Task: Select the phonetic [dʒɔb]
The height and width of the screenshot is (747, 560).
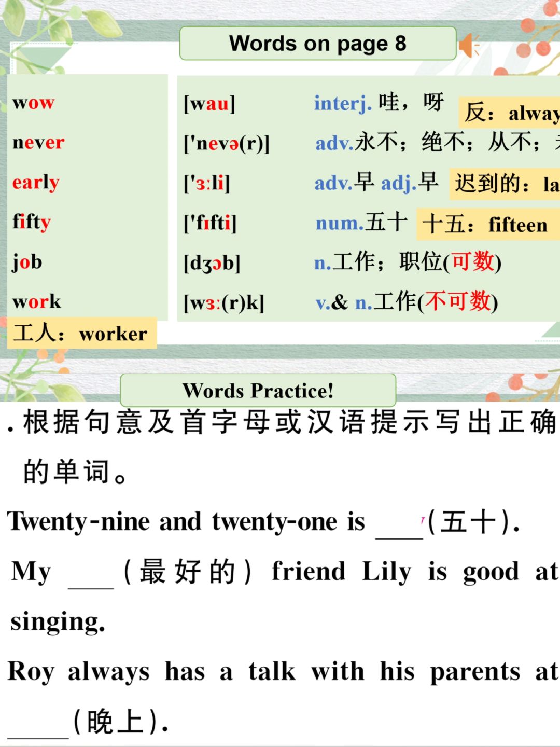Action: 212,263
